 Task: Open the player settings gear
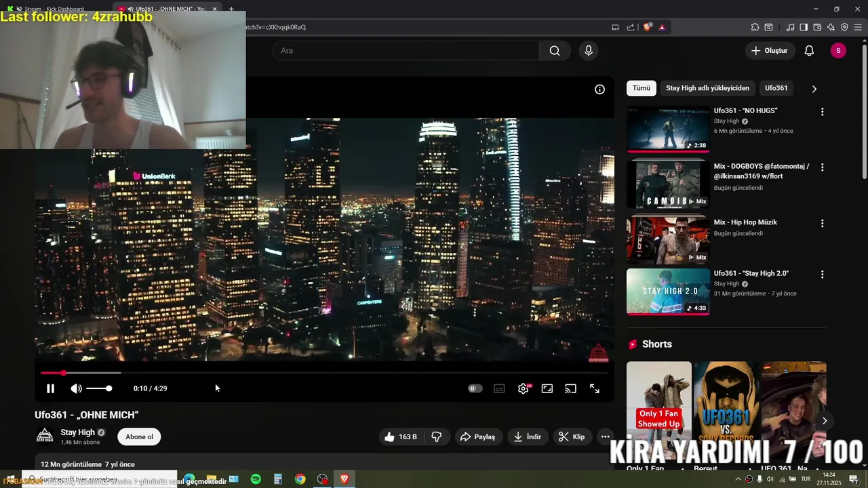click(x=523, y=388)
